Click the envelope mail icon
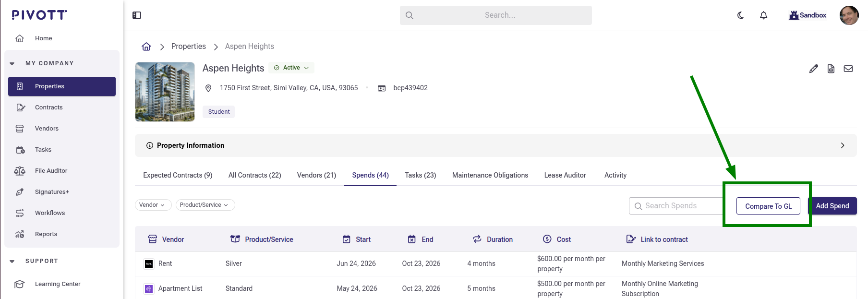 pos(848,69)
